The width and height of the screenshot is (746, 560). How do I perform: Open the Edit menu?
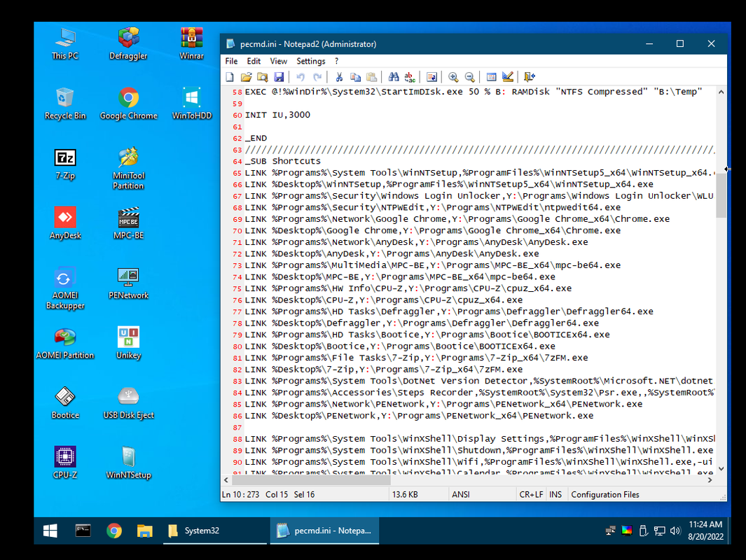[x=254, y=62]
